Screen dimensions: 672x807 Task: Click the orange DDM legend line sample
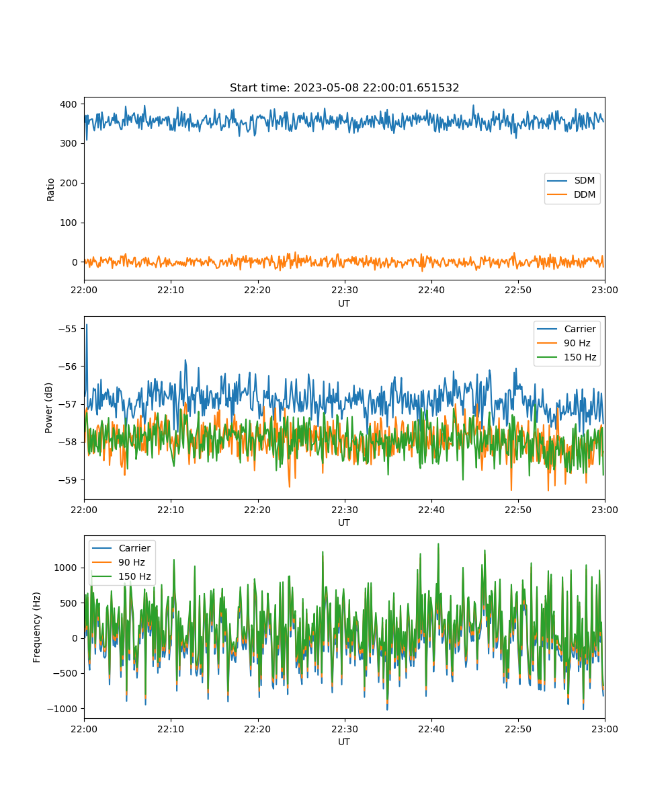(558, 195)
